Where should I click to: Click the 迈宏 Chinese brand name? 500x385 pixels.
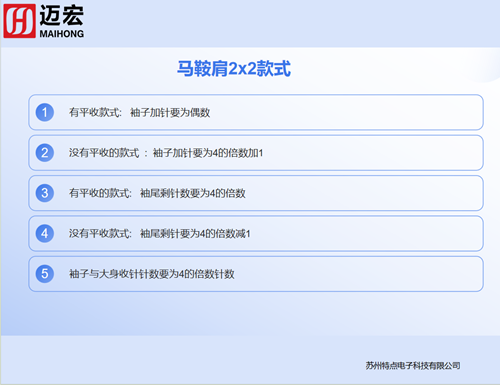pyautogui.click(x=62, y=15)
